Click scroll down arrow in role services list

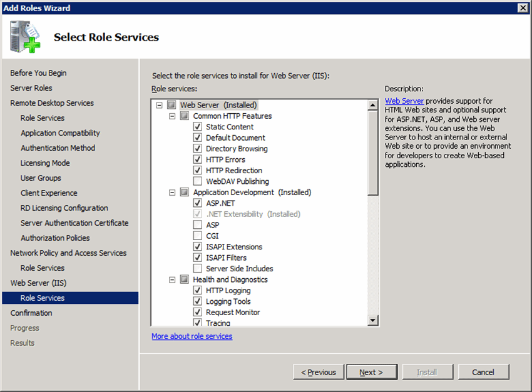pyautogui.click(x=373, y=320)
